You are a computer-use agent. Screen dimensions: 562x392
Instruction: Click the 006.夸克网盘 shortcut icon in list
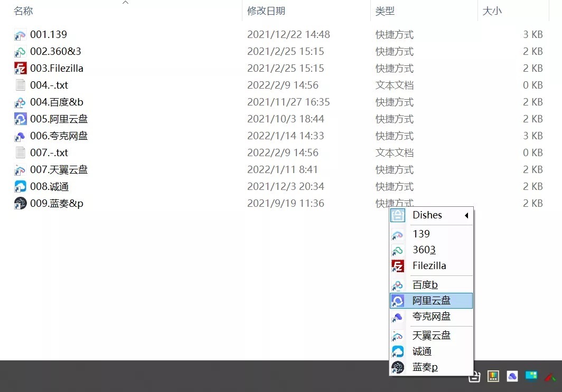pos(20,136)
